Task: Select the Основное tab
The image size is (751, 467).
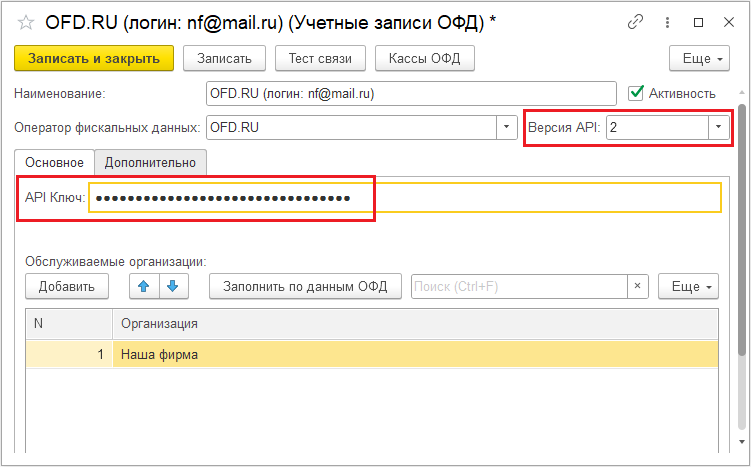Action: (54, 162)
